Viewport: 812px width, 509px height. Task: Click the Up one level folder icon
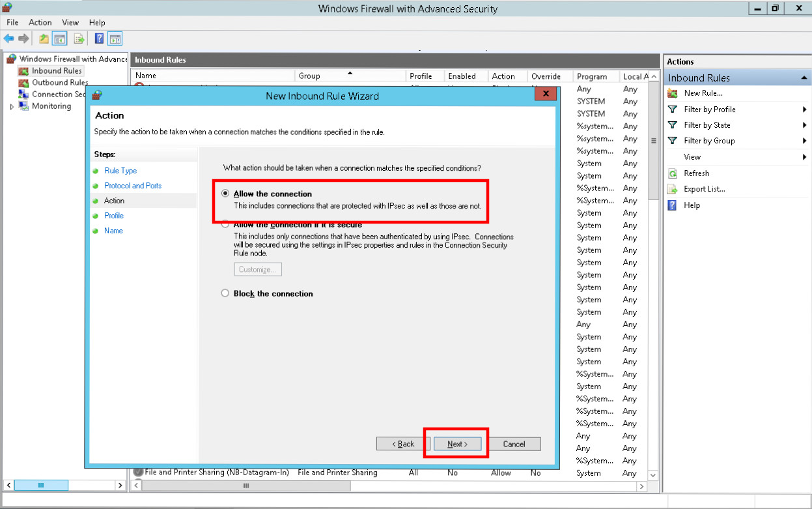pos(44,38)
